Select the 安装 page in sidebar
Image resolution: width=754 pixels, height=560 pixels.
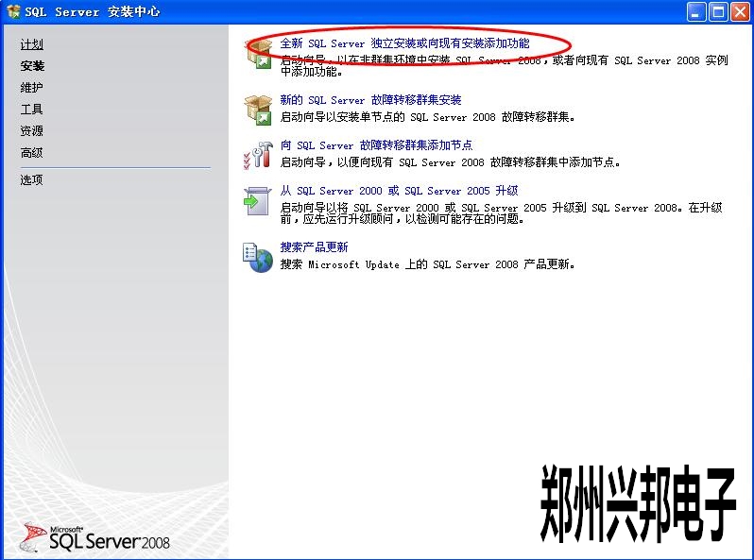[x=32, y=66]
